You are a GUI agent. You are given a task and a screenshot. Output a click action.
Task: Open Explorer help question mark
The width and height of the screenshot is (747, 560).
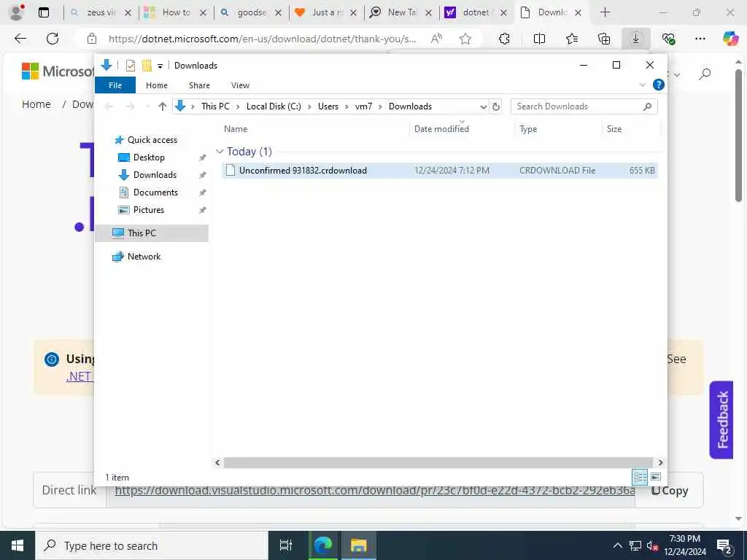point(659,85)
